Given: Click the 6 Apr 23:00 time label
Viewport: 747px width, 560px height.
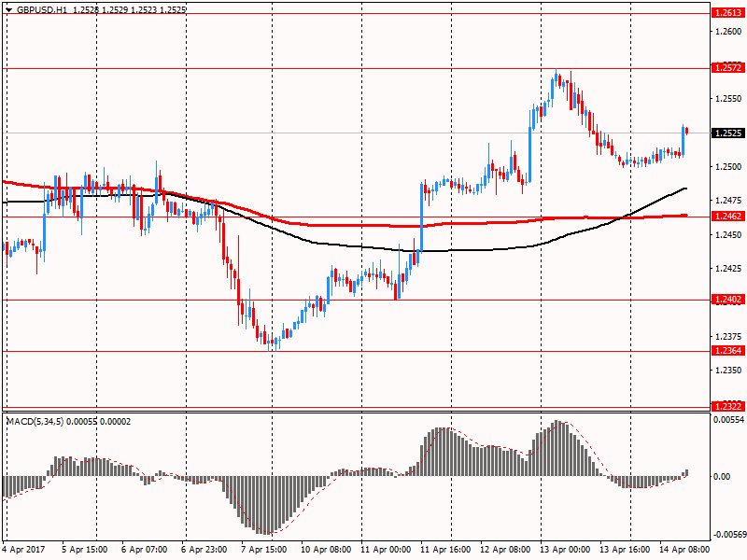Looking at the screenshot, I should (204, 550).
